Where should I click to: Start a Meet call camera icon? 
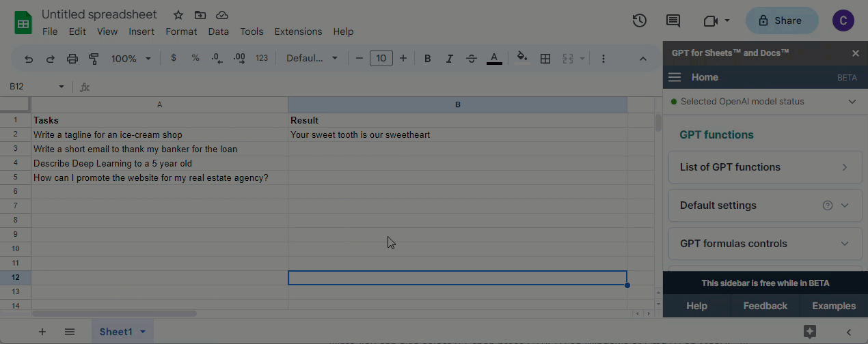pos(710,20)
